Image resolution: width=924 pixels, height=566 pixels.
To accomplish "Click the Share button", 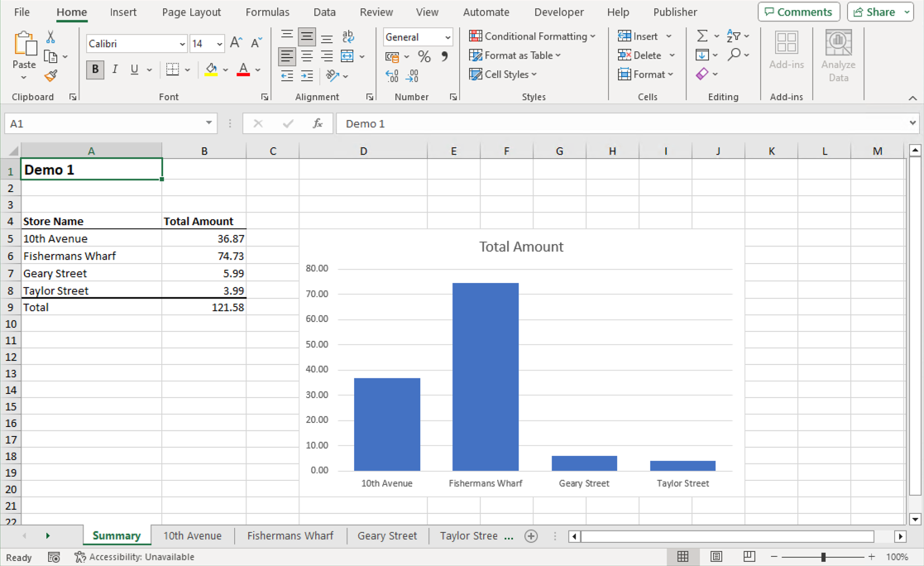I will (874, 12).
